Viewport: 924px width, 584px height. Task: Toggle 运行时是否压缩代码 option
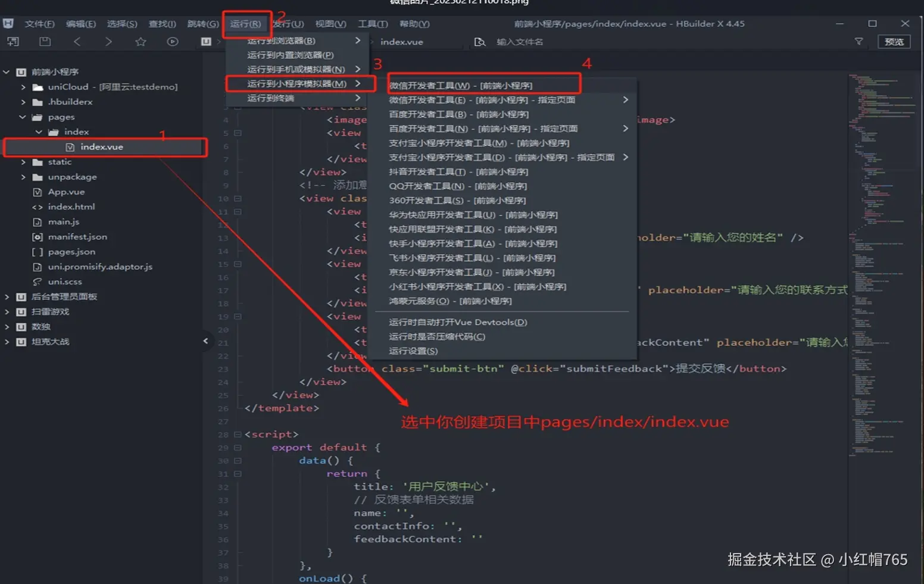tap(437, 336)
